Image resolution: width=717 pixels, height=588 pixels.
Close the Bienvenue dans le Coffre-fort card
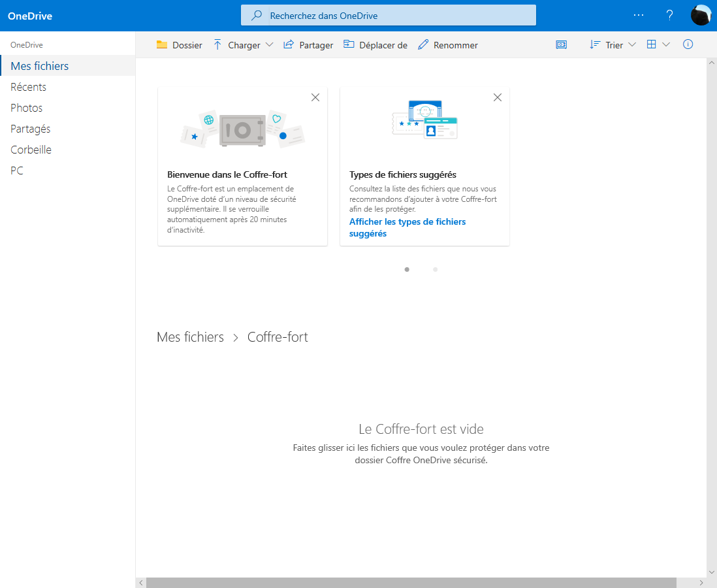coord(315,97)
